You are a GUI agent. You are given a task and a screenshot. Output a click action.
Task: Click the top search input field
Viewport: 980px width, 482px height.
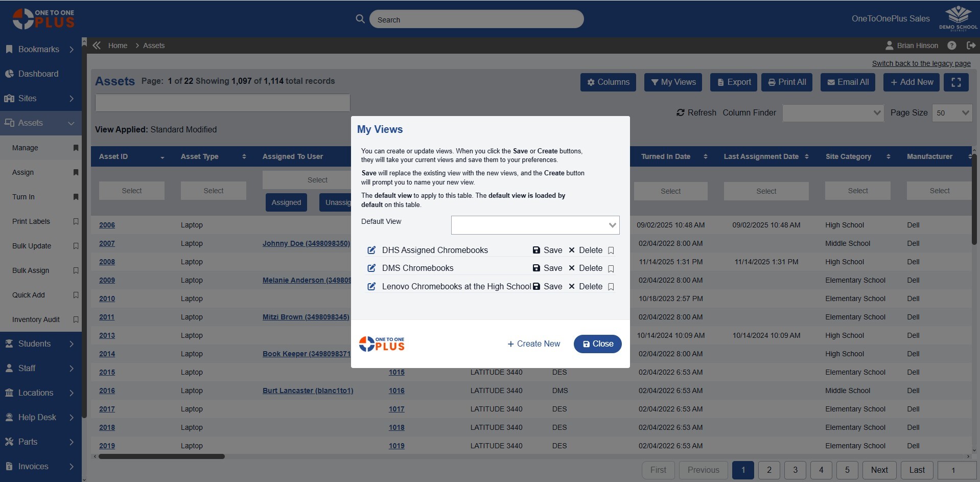(x=476, y=19)
